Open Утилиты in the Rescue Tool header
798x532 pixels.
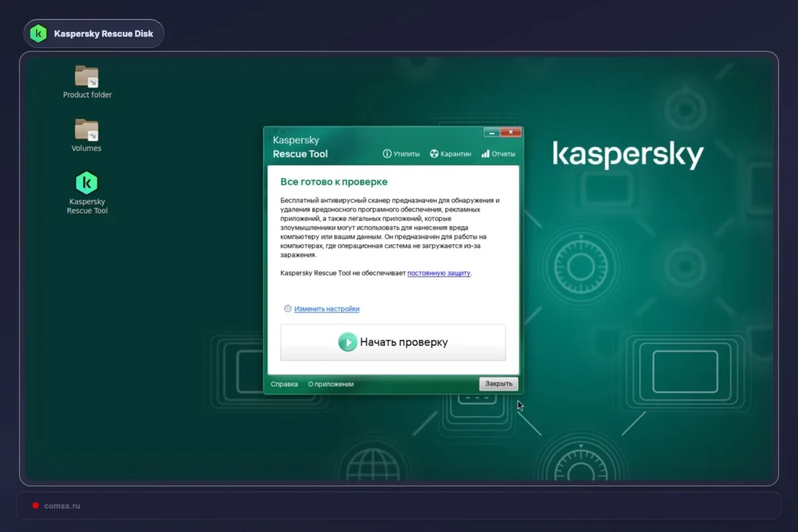(x=401, y=154)
